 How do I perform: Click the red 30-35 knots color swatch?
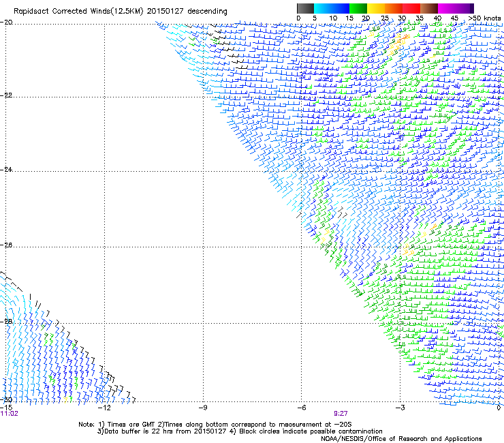[411, 8]
